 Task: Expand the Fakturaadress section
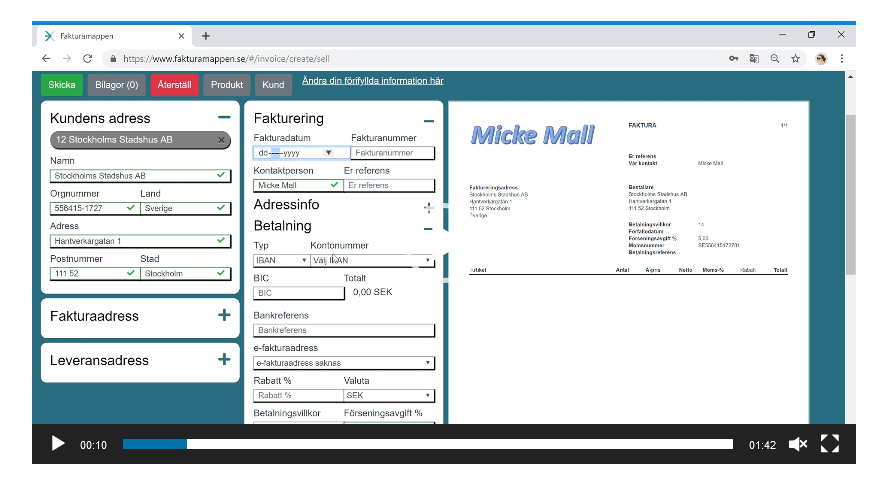(x=224, y=316)
